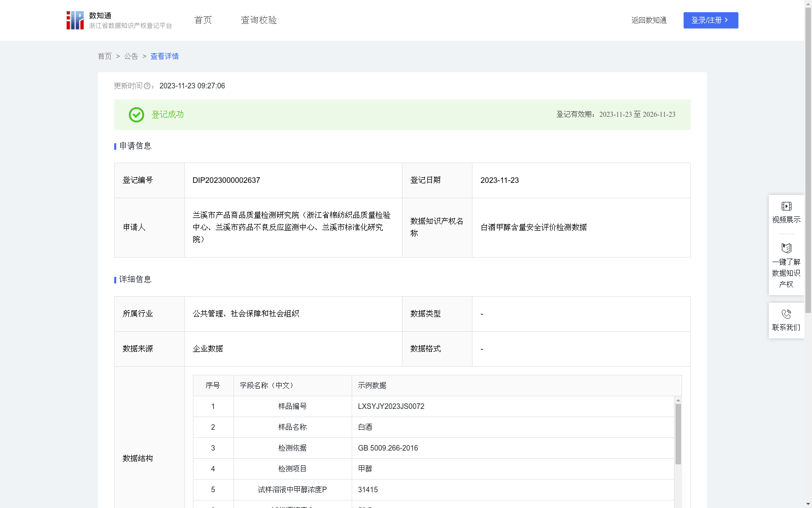Click the inner table scrollbar thumb
This screenshot has width=812, height=508.
(678, 434)
